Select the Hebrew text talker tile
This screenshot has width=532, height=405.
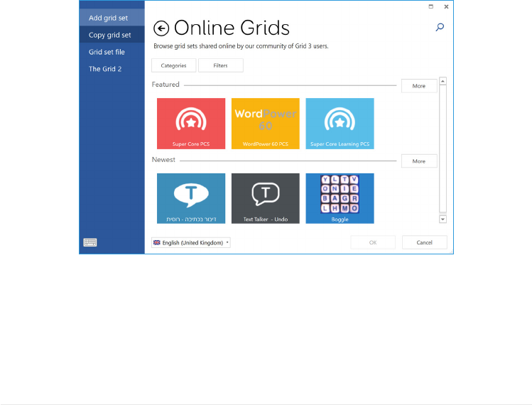click(x=191, y=199)
